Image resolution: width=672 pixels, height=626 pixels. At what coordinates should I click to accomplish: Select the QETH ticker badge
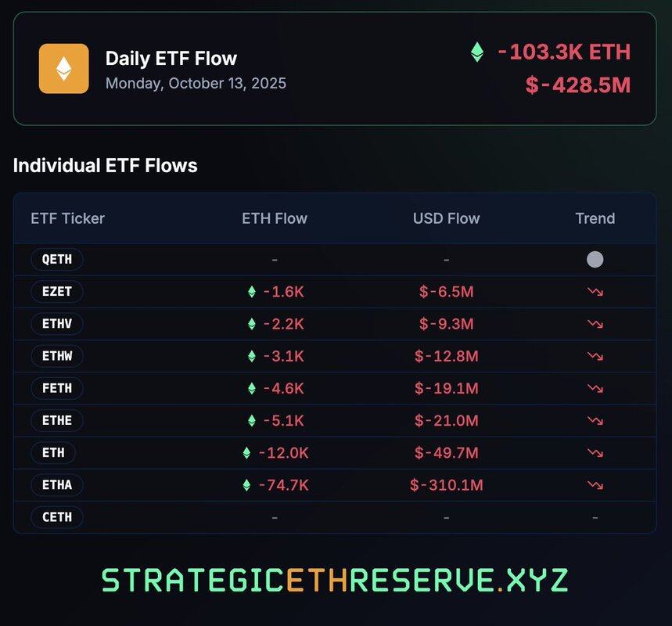57,259
